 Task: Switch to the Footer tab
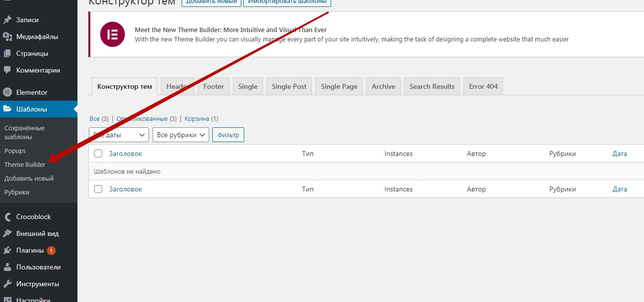214,86
